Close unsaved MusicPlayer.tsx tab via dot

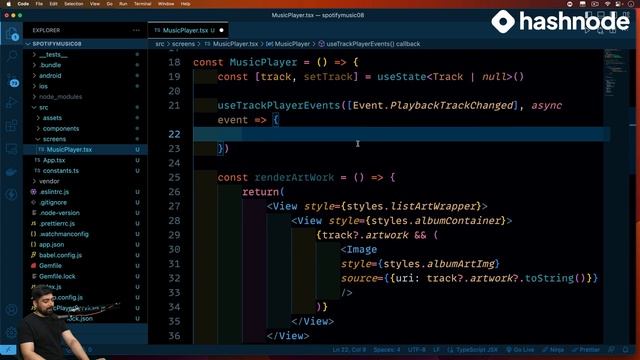pos(222,30)
